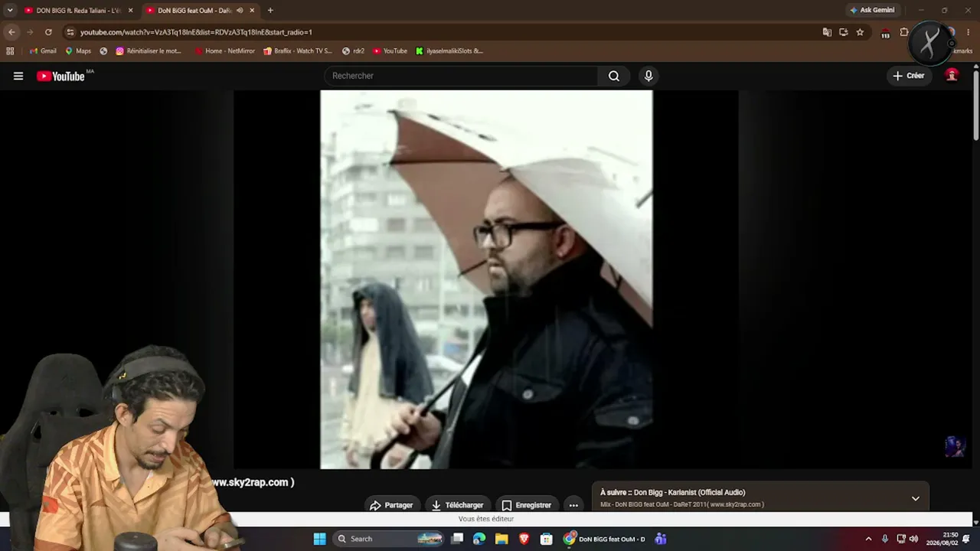Mute the tab via the speaker icon

tap(240, 11)
